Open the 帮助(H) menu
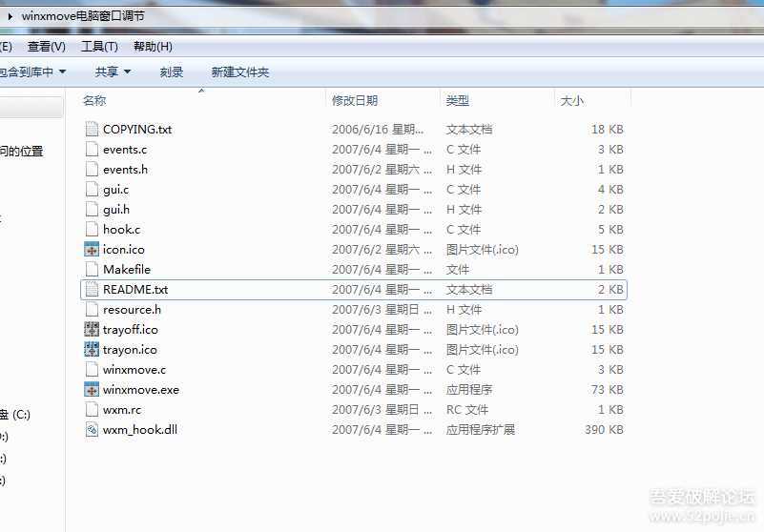The image size is (764, 532). [x=153, y=47]
